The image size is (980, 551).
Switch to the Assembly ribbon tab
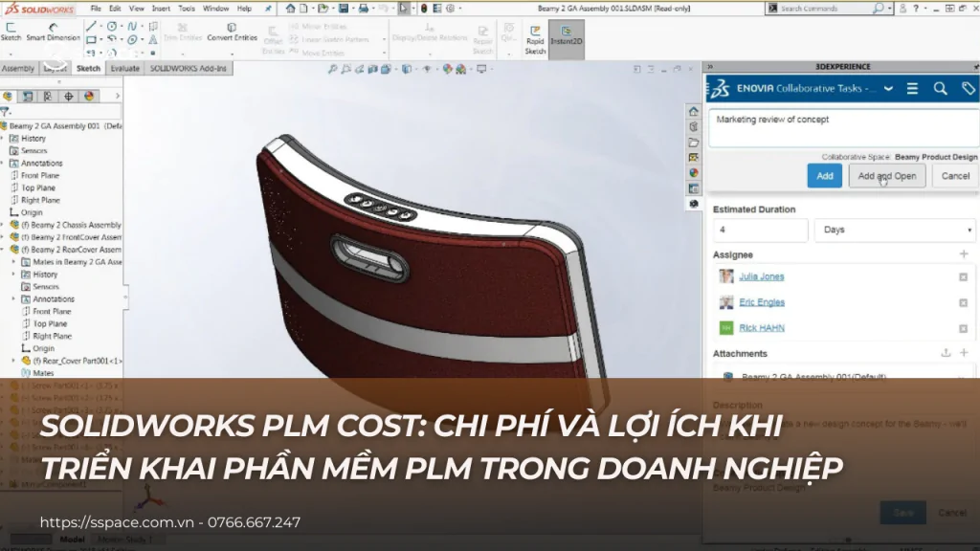pyautogui.click(x=18, y=68)
